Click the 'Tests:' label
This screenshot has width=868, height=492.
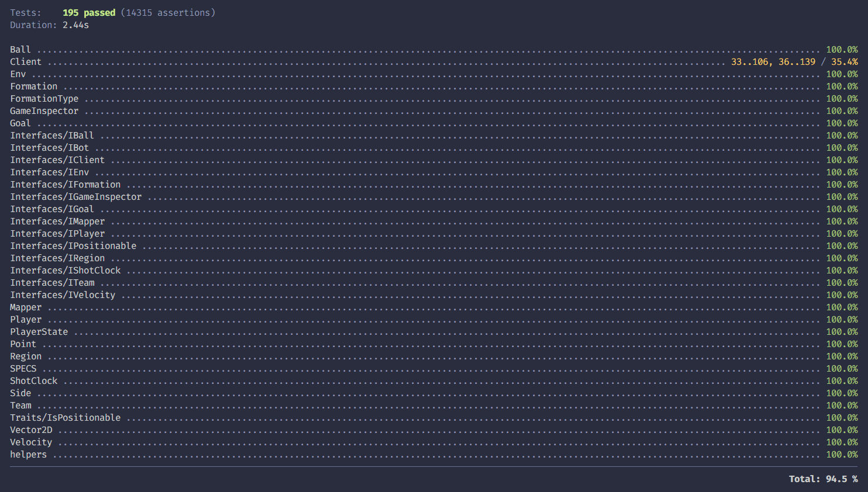tap(26, 13)
